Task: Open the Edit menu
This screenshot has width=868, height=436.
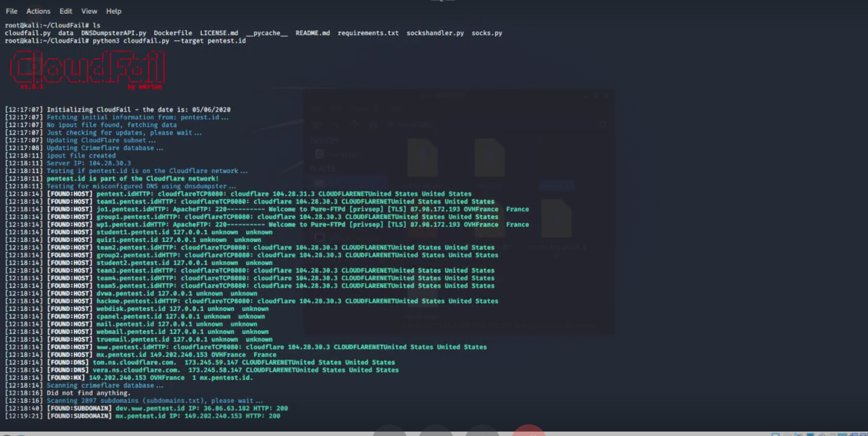Action: pyautogui.click(x=66, y=11)
